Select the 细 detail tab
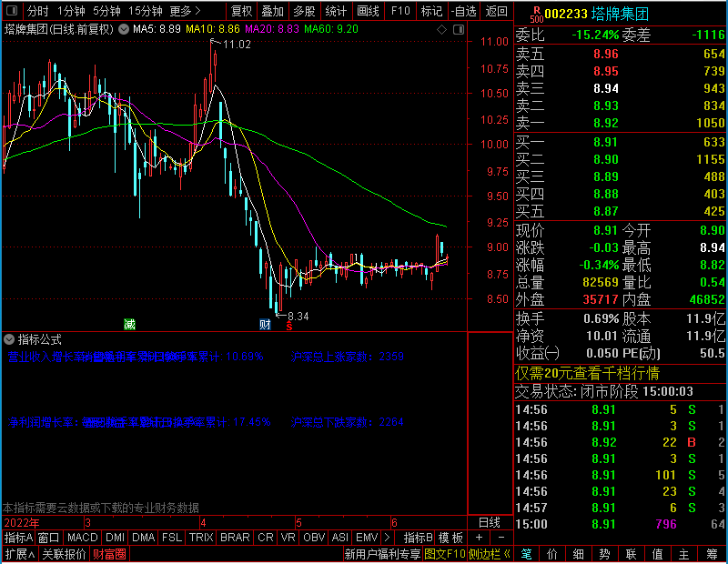The width and height of the screenshot is (728, 564). [x=579, y=554]
